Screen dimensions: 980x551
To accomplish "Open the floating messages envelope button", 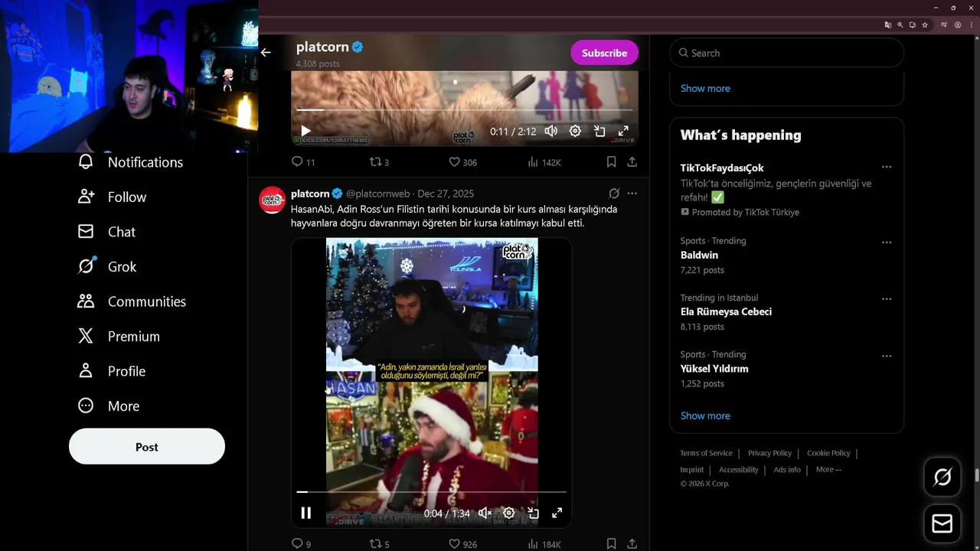I will click(x=942, y=523).
